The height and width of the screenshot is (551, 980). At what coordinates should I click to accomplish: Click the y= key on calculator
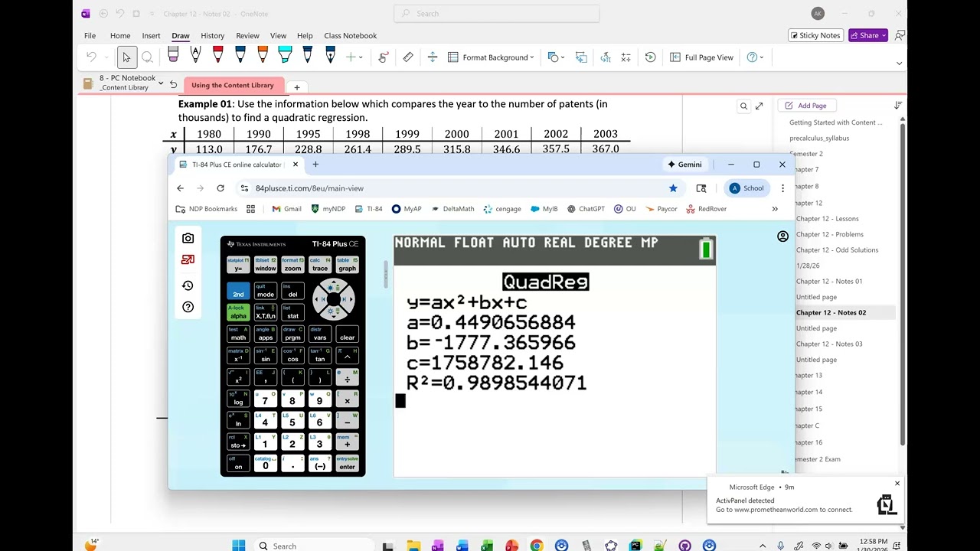click(x=238, y=266)
